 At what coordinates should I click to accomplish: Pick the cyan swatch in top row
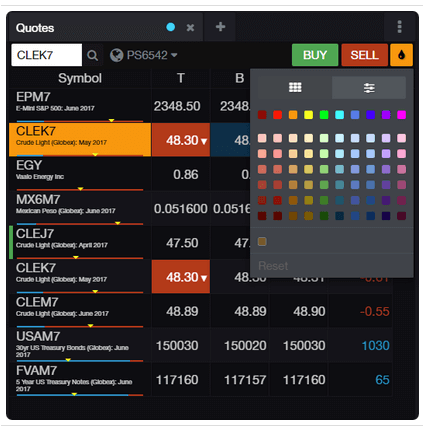point(339,115)
